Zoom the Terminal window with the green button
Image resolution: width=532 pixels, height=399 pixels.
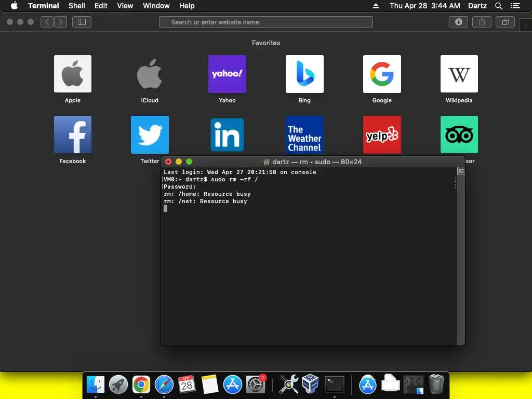189,162
